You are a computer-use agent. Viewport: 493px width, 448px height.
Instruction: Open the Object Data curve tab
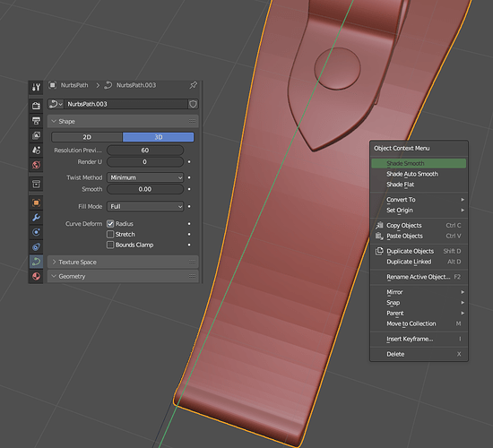pyautogui.click(x=36, y=262)
